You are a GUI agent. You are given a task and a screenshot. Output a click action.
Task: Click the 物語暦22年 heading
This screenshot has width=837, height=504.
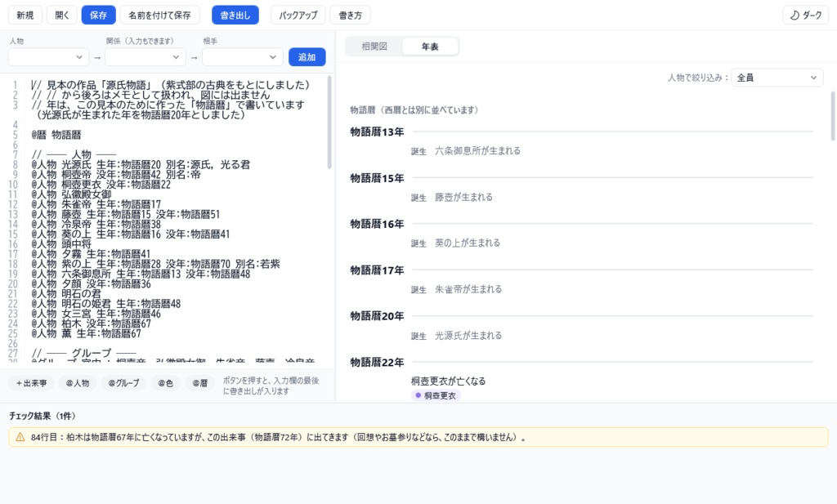(x=377, y=363)
